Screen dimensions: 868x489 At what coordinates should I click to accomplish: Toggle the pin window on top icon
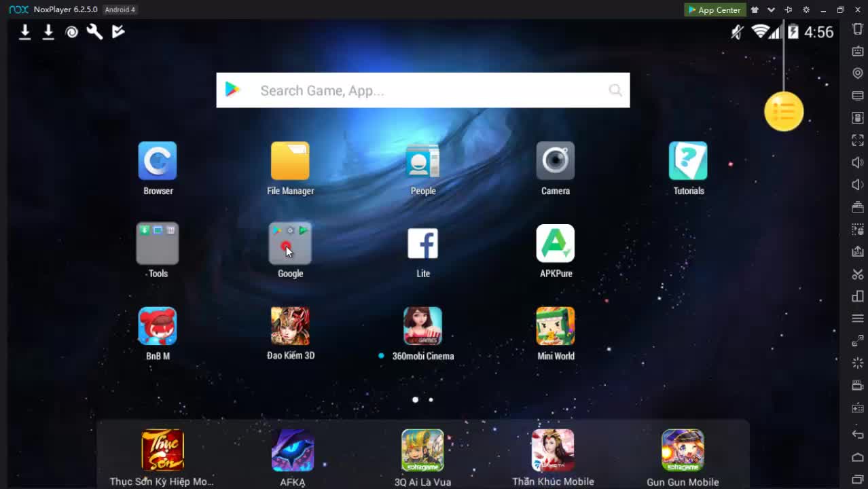[788, 10]
